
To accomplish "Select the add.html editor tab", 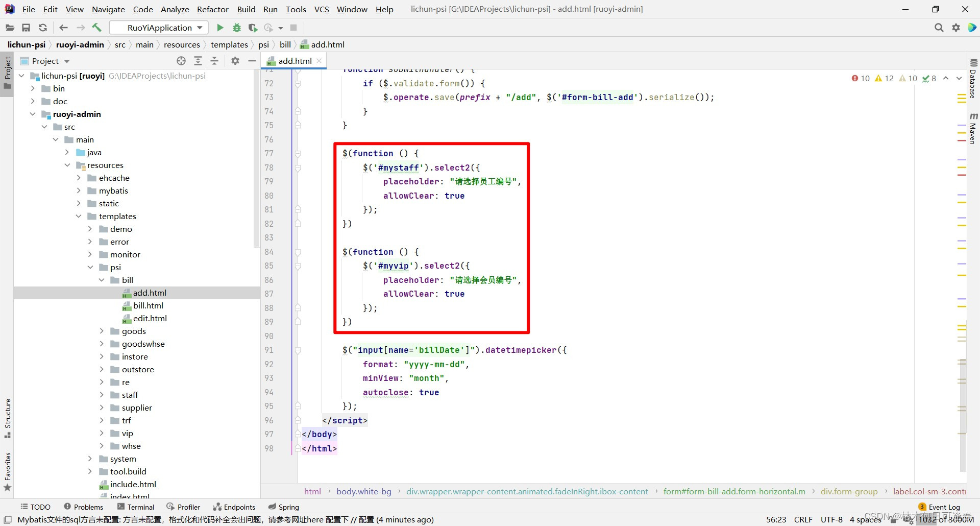I will coord(295,61).
